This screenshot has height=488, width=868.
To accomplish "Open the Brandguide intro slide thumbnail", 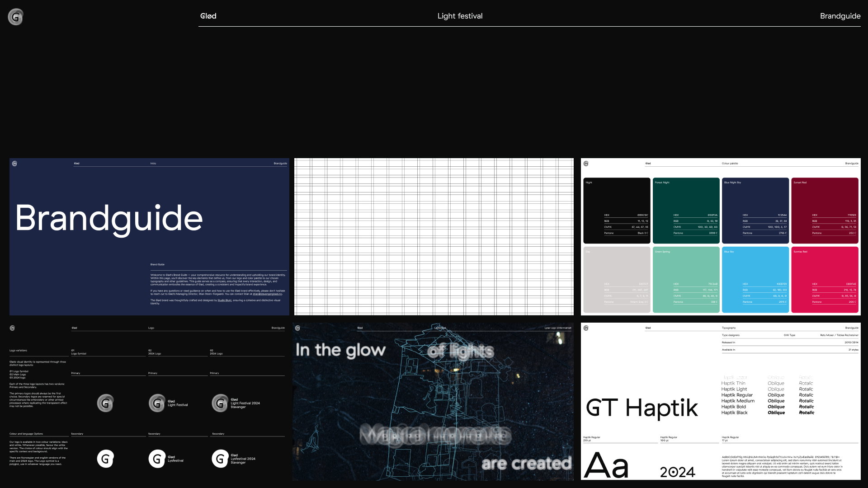I will 149,237.
